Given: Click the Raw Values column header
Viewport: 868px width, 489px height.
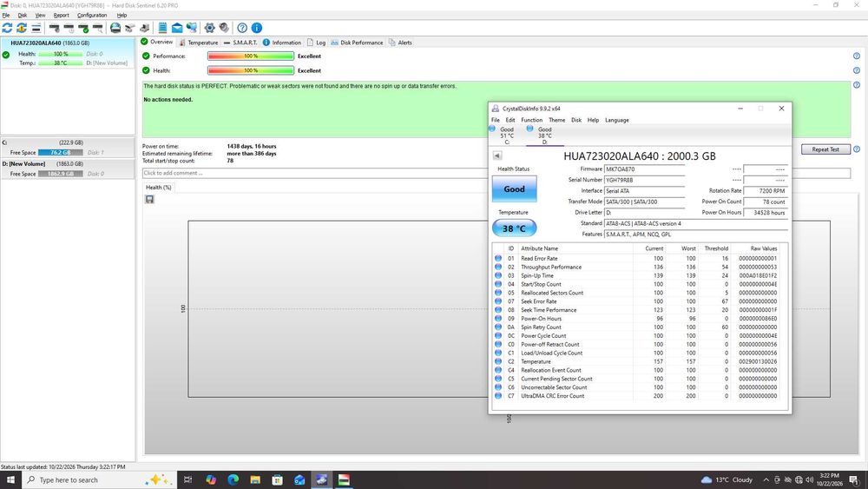Looking at the screenshot, I should (x=763, y=248).
